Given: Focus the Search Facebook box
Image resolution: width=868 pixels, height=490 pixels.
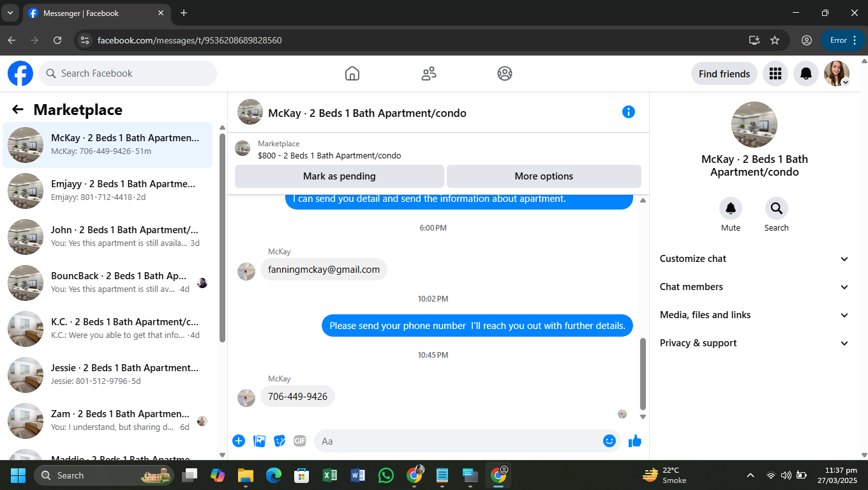Looking at the screenshot, I should coord(128,73).
